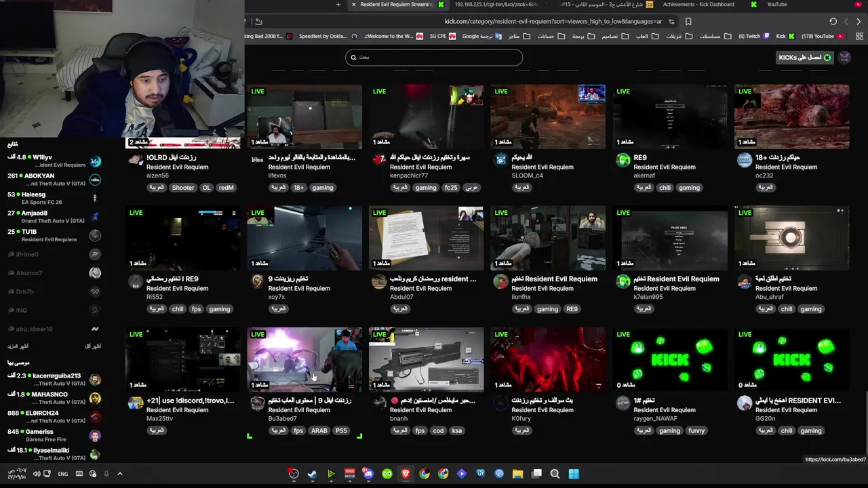Click SLOOM_c4 channel avatar
868x488 pixels.
(x=500, y=160)
